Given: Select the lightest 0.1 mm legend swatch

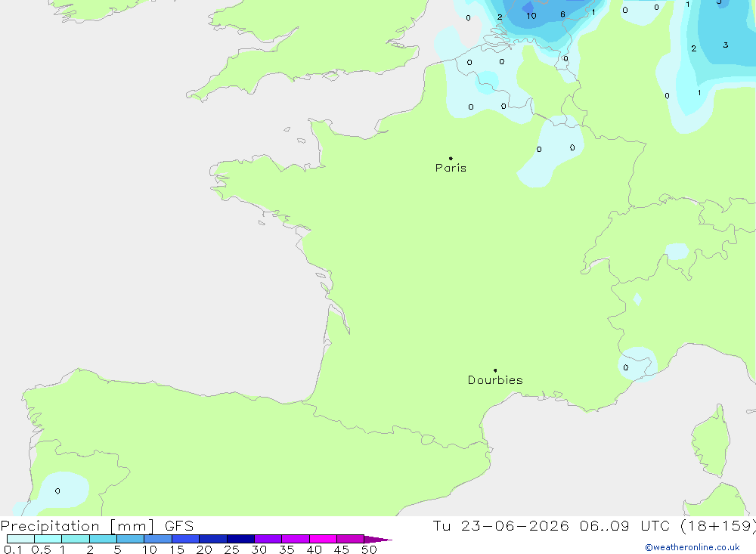Looking at the screenshot, I should [x=20, y=539].
